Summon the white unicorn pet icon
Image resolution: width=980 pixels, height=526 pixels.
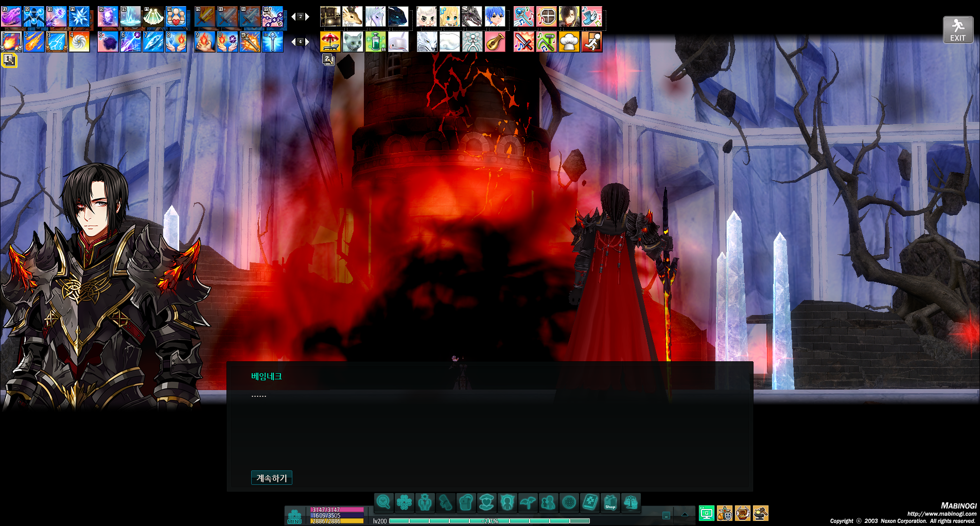[376, 17]
